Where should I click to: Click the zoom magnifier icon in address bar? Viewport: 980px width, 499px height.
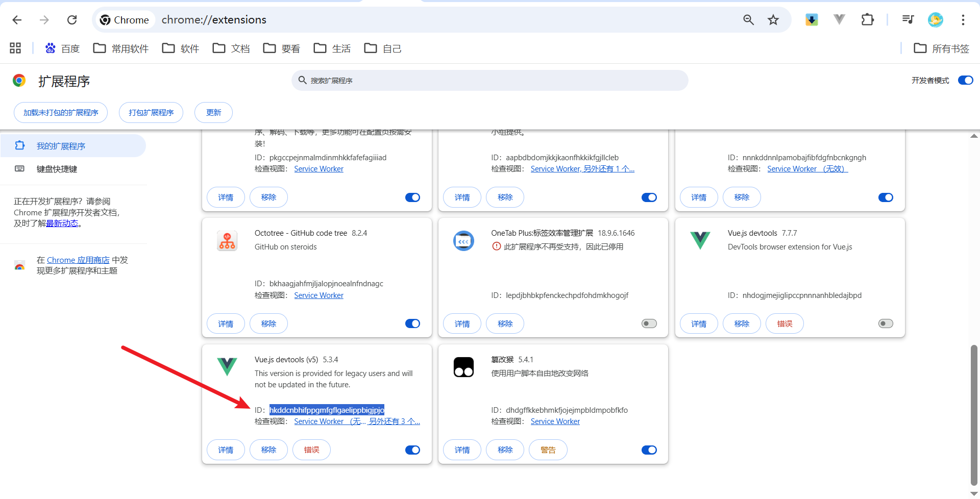748,20
